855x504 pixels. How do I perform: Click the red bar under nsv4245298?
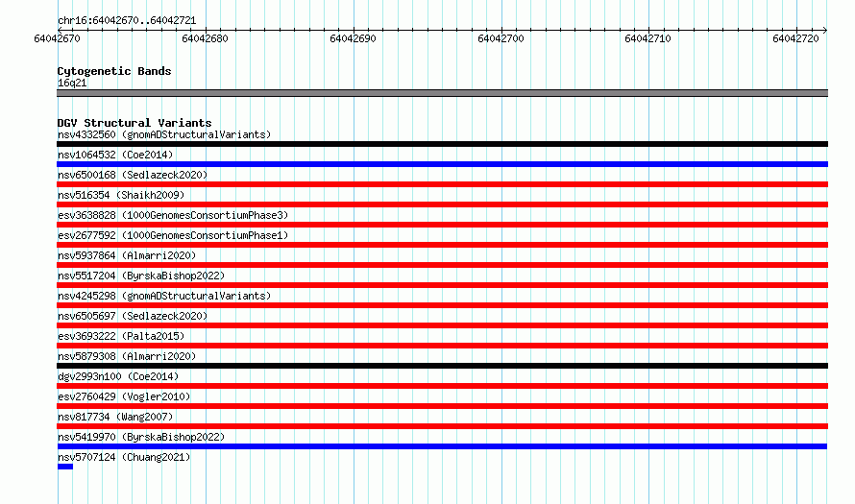click(442, 305)
